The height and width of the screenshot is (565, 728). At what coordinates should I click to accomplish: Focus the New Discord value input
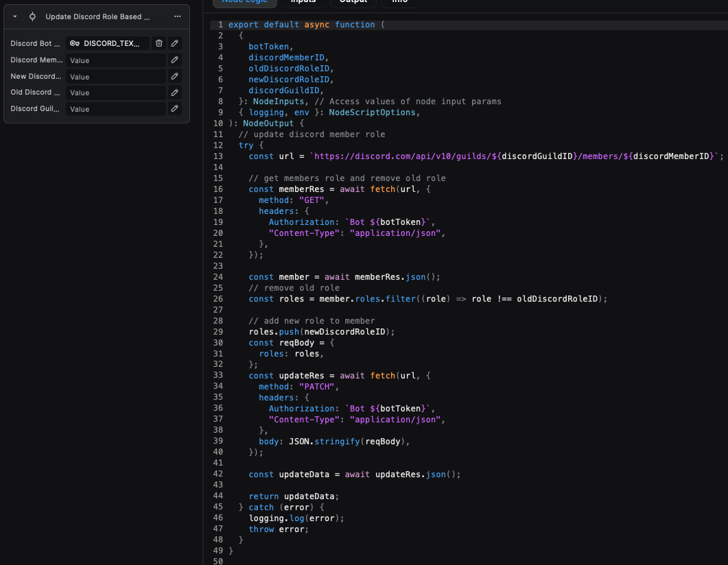115,77
